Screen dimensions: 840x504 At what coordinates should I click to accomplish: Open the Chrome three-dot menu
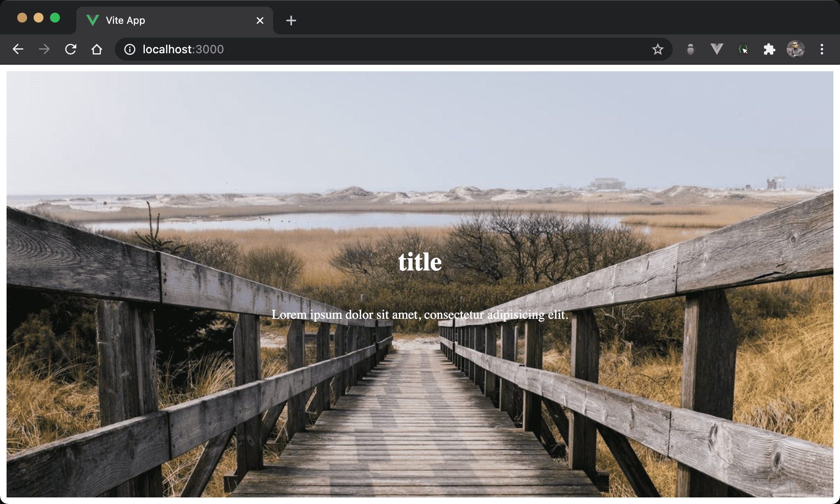click(x=822, y=50)
